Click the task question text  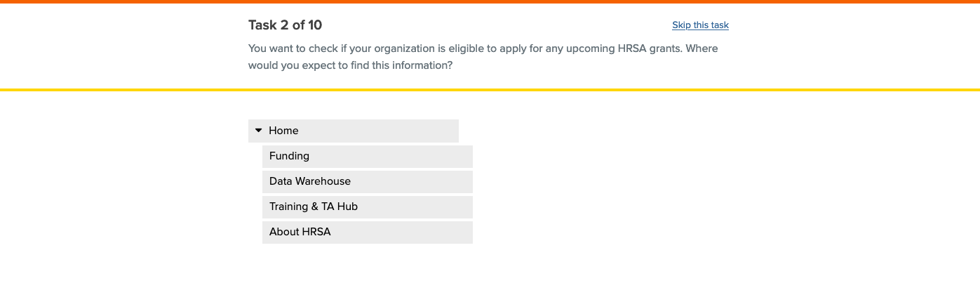[x=483, y=57]
